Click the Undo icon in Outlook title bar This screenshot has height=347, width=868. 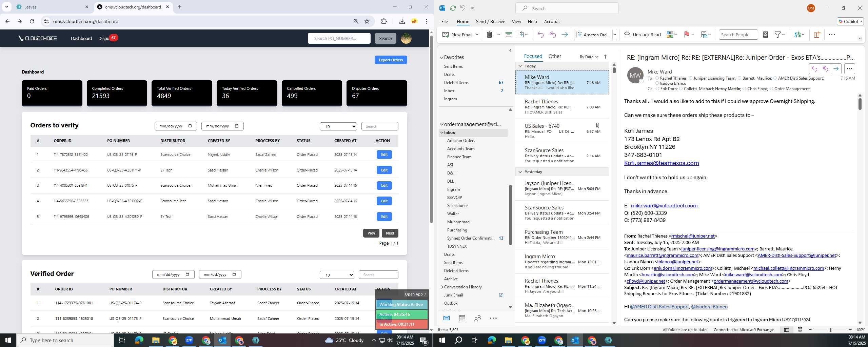tap(462, 8)
